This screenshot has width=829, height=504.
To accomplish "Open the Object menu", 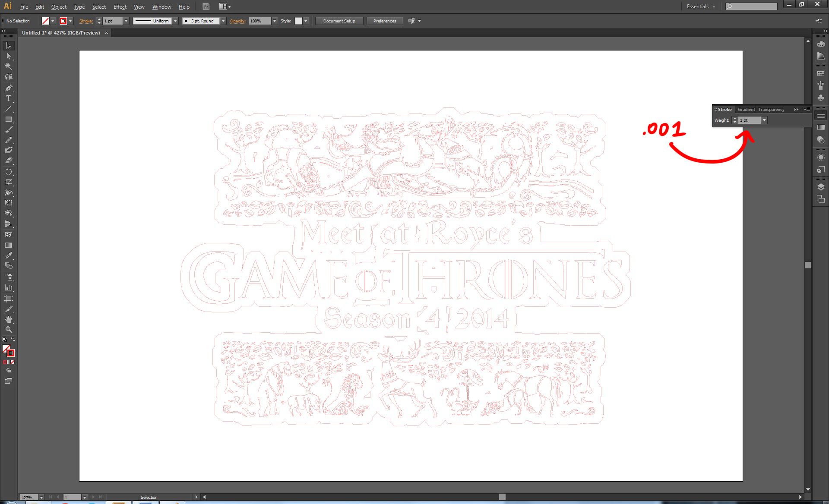I will pos(59,7).
